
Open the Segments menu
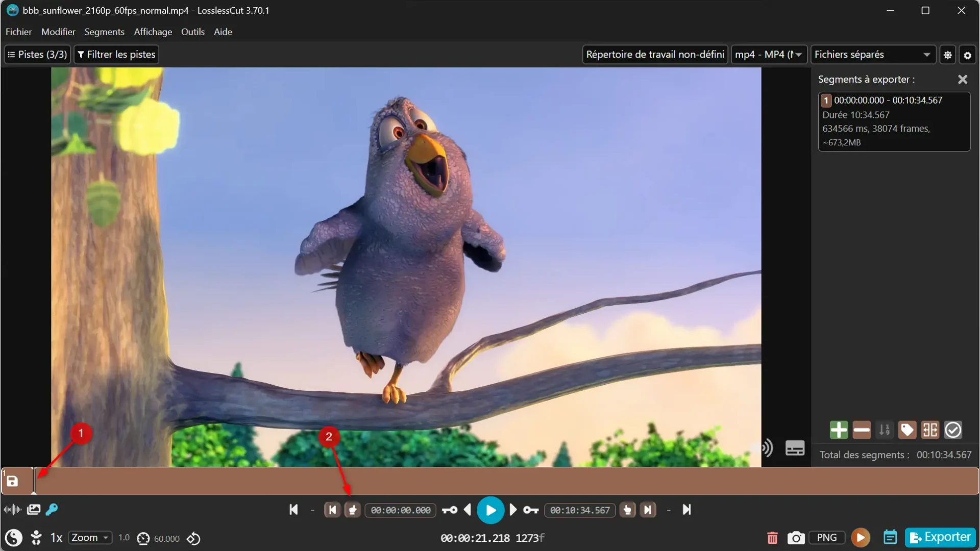pos(104,32)
